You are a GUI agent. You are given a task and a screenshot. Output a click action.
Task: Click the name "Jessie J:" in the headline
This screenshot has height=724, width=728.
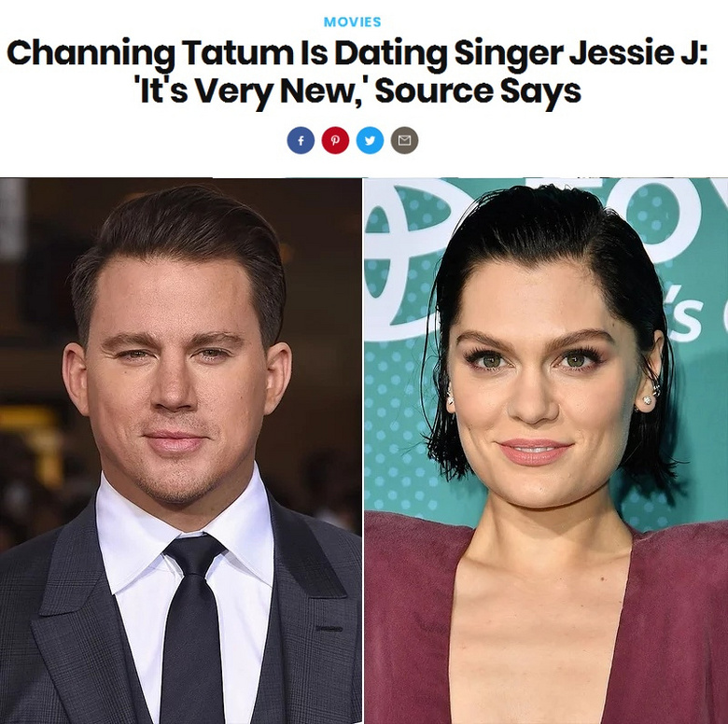[638, 52]
